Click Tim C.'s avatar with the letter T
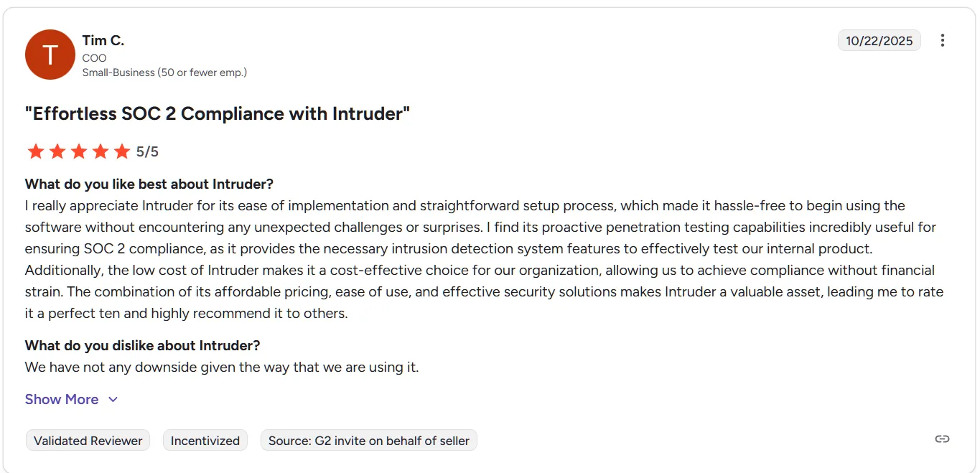Viewport: 980px width, 473px height. (50, 54)
